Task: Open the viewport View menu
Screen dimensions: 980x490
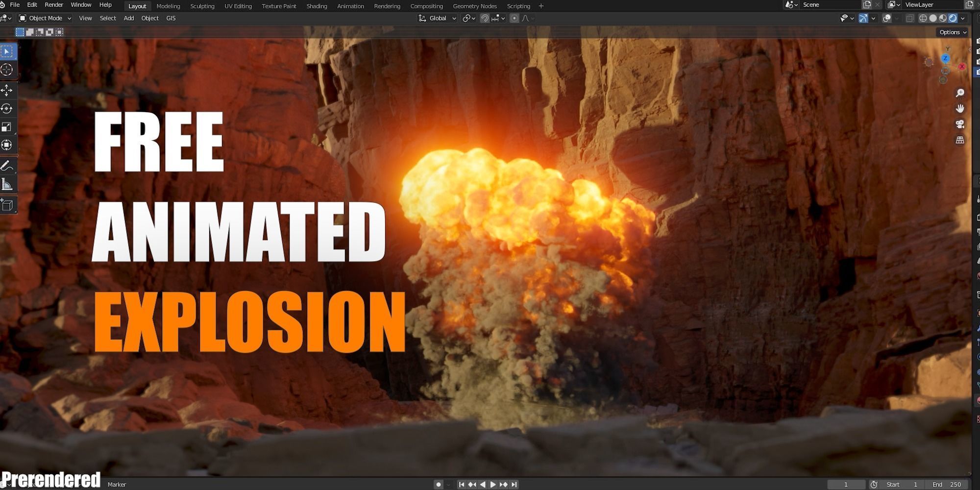Action: 85,18
